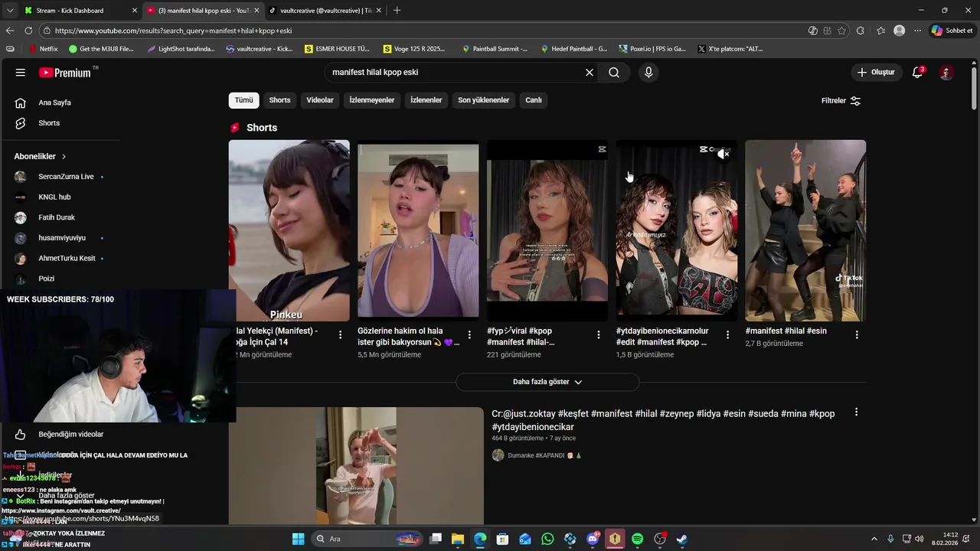Screen dimensions: 980x551
Task: Open WhatsApp from the taskbar
Action: [547, 539]
